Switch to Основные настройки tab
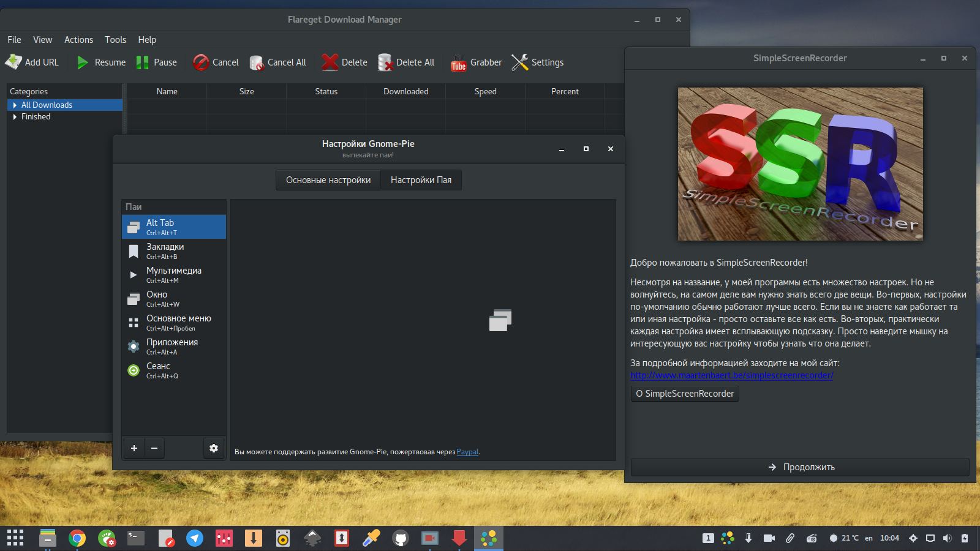This screenshot has height=551, width=980. [328, 180]
